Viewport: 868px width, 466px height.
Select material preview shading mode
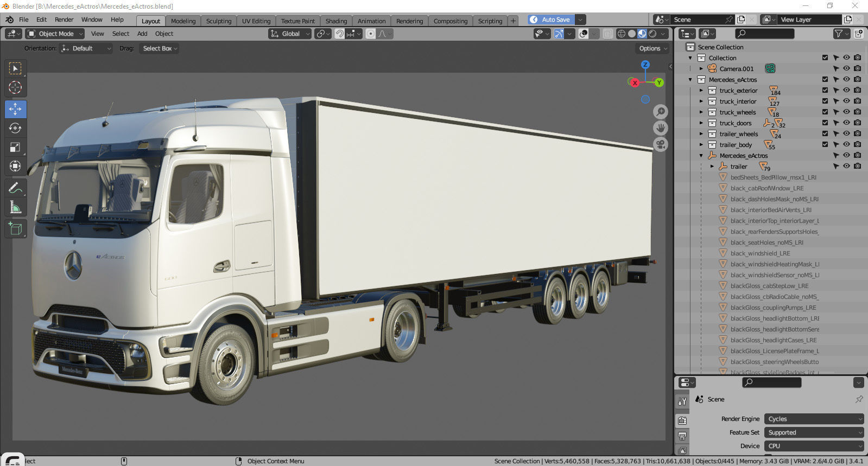[x=642, y=34]
